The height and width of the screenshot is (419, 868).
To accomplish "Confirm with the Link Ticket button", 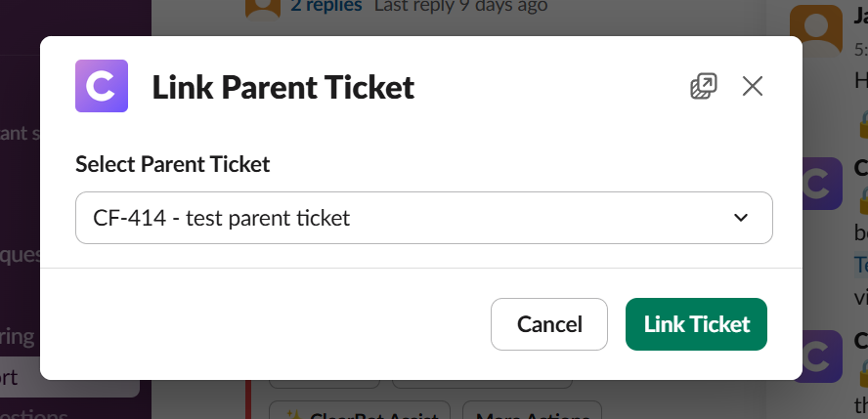I will point(696,324).
